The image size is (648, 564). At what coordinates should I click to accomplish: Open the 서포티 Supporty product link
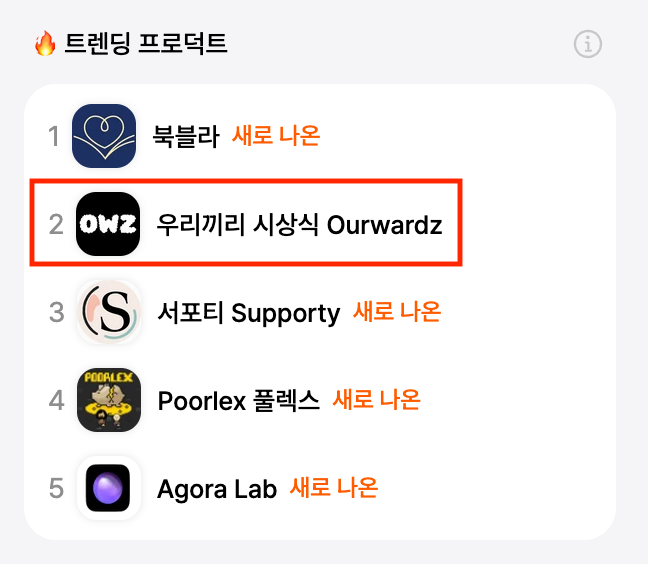point(249,313)
